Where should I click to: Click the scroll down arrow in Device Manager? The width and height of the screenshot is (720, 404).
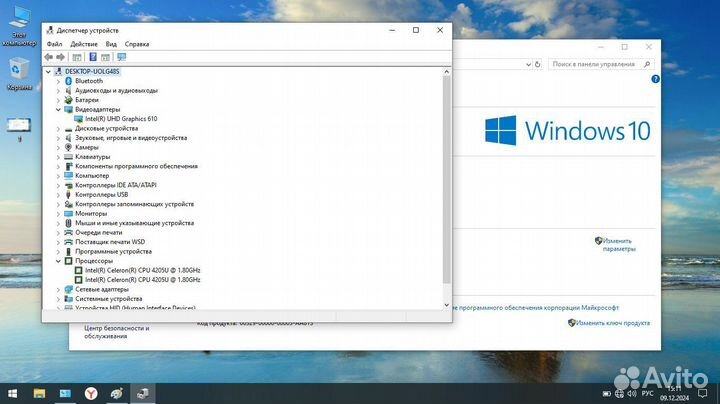(446, 305)
